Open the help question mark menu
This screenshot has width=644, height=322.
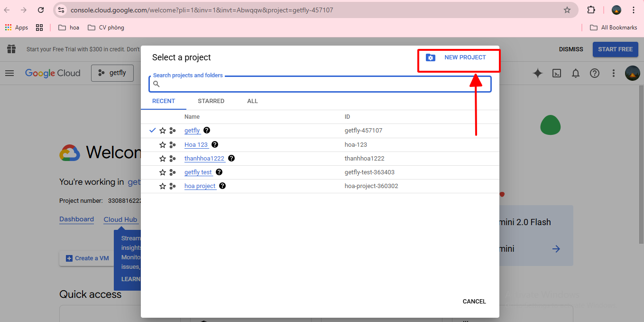[x=595, y=73]
